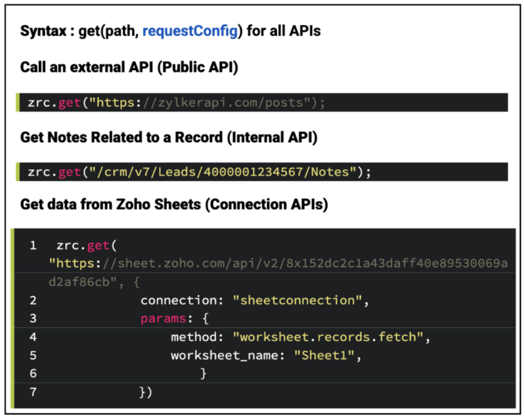Screen dimensions: 525x420
Task: Click the Leads Notes path string in code
Action: [x=223, y=172]
